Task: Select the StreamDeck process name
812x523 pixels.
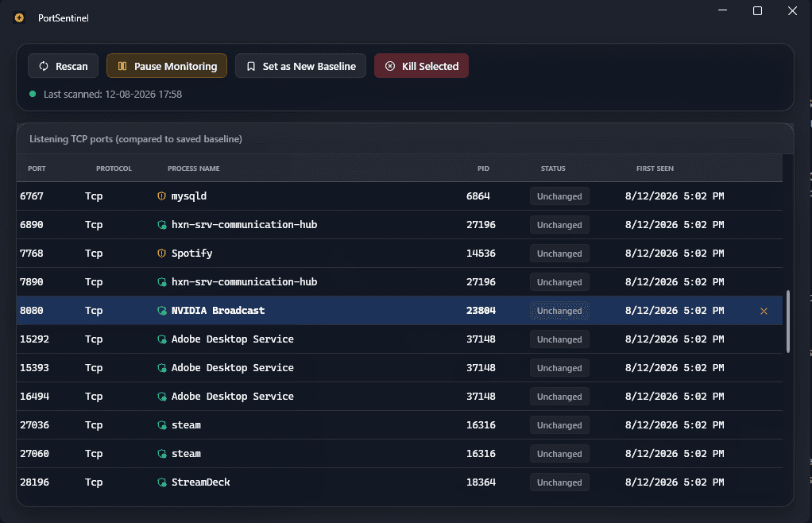Action: 201,482
